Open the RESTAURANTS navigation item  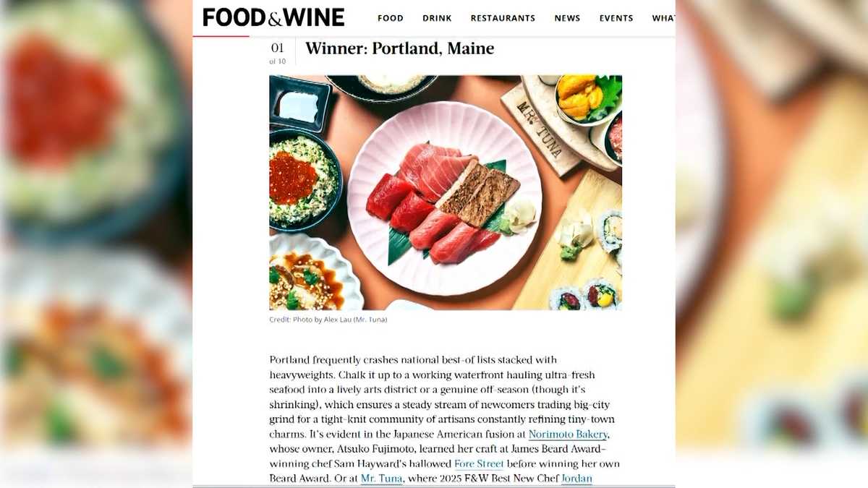503,18
